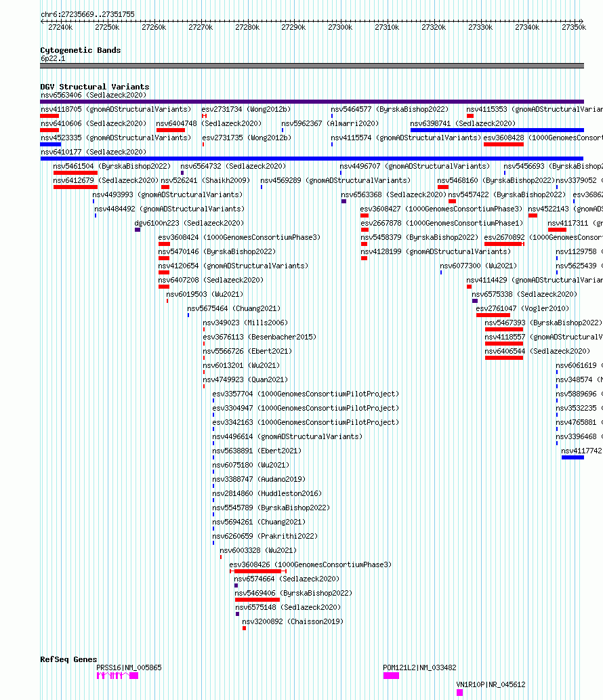Click nsv5468160 (ByrskaBishop2022) label
The height and width of the screenshot is (700, 603).
click(496, 181)
